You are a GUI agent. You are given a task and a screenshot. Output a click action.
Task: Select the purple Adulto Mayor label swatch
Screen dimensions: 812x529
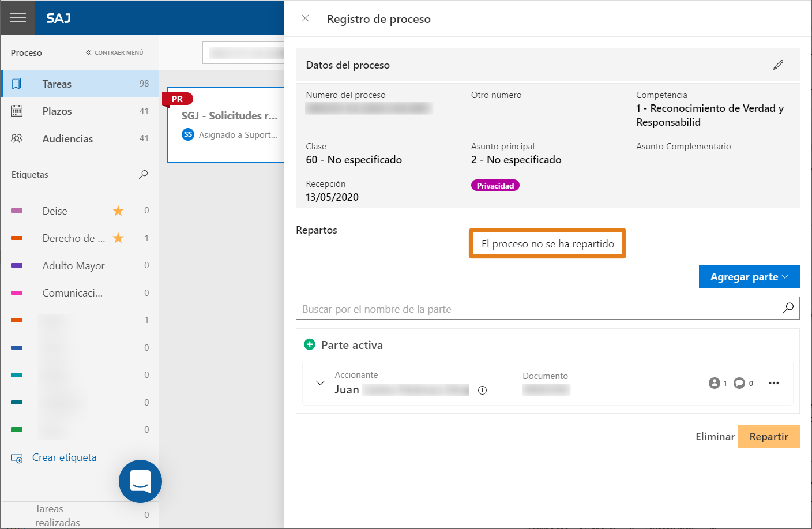17,265
